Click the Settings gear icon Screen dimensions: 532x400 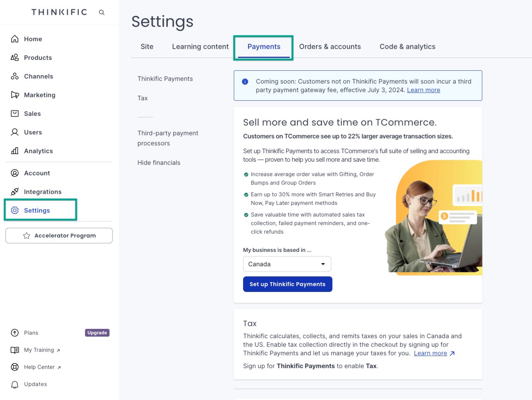coord(15,210)
